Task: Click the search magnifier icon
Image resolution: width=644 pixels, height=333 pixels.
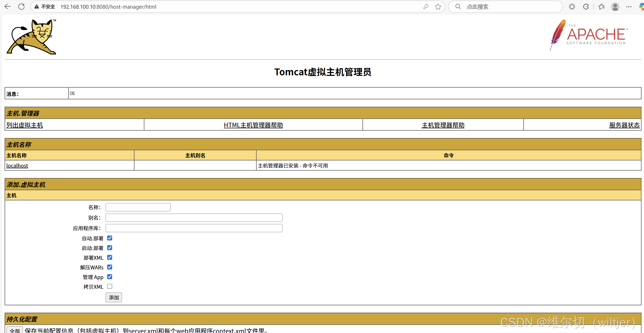Action: (458, 7)
